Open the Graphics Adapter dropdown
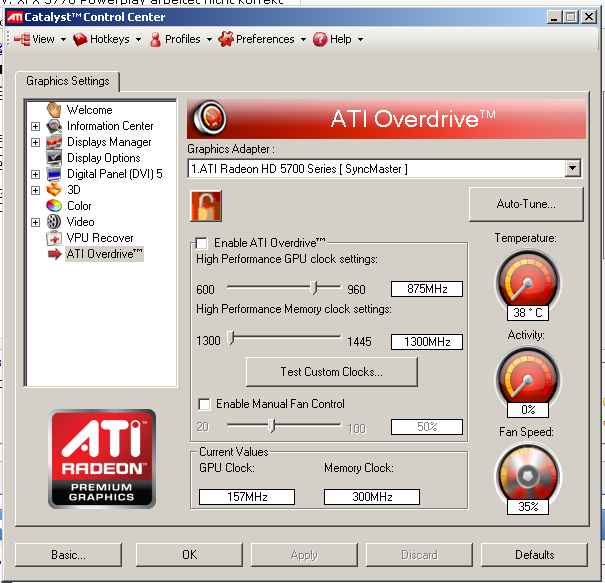 (573, 169)
